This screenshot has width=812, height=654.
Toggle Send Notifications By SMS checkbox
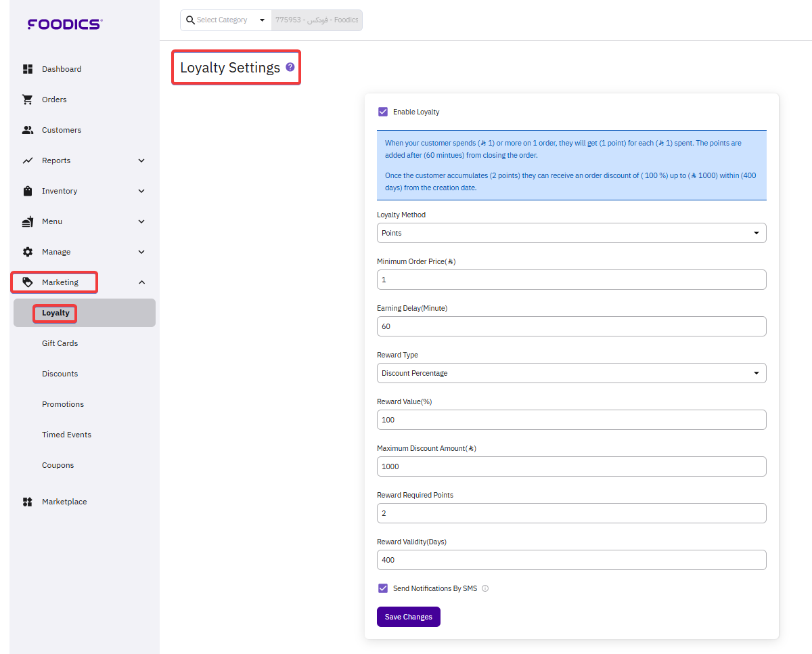tap(383, 588)
